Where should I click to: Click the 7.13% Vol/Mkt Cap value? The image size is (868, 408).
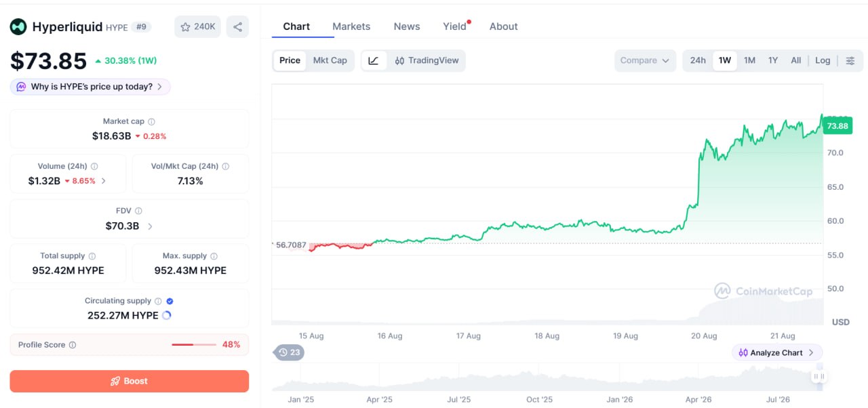tap(190, 181)
